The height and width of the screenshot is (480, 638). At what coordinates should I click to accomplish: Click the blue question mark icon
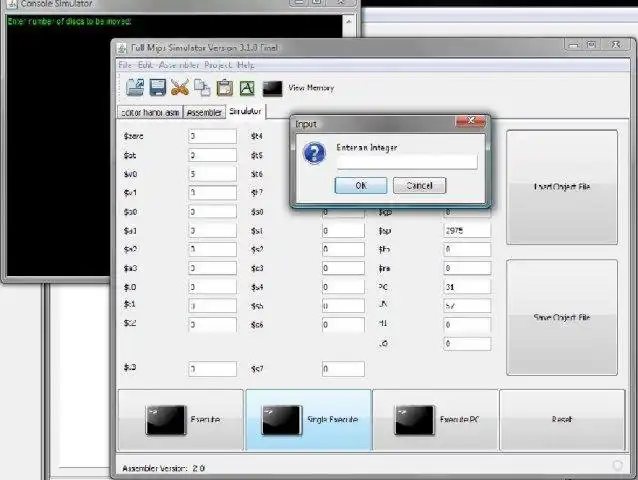[x=314, y=153]
